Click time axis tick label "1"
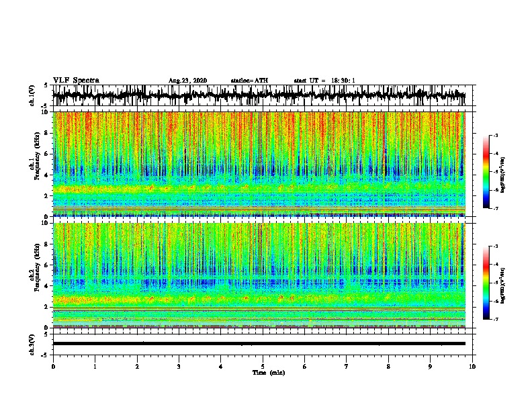532x411 pixels. click(x=95, y=367)
